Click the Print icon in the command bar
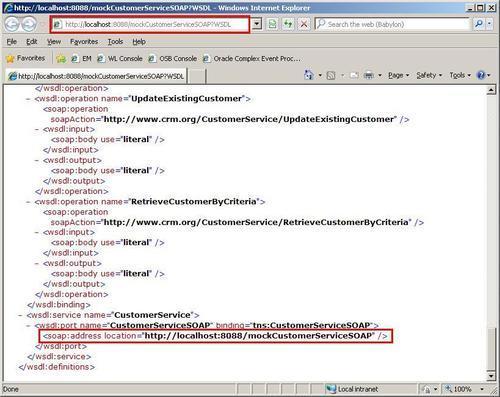This screenshot has width=500, height=397. pyautogui.click(x=368, y=75)
